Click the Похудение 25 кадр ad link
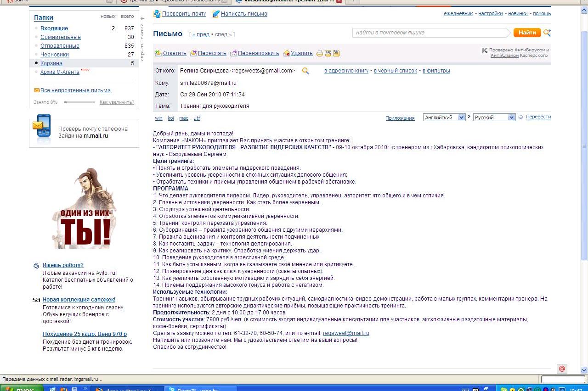 85,334
